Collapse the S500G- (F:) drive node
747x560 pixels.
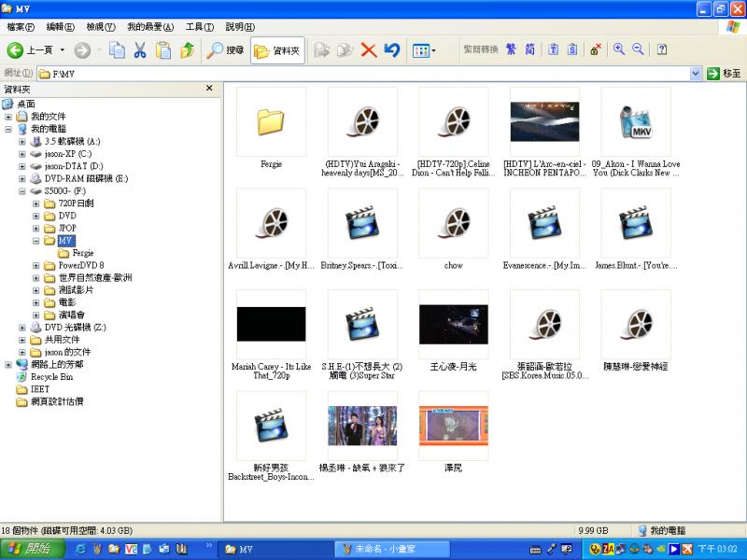[22, 190]
